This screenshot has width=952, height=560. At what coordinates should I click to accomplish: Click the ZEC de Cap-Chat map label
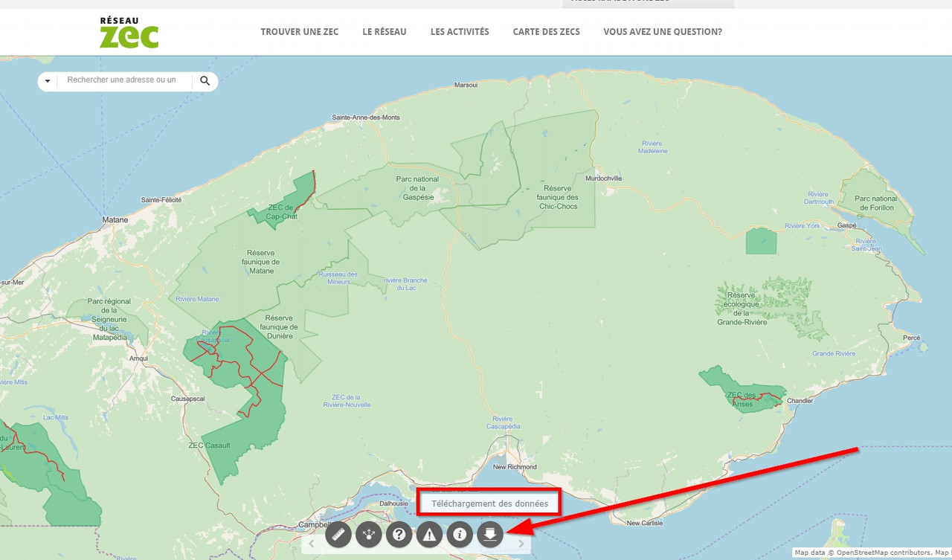coord(283,212)
